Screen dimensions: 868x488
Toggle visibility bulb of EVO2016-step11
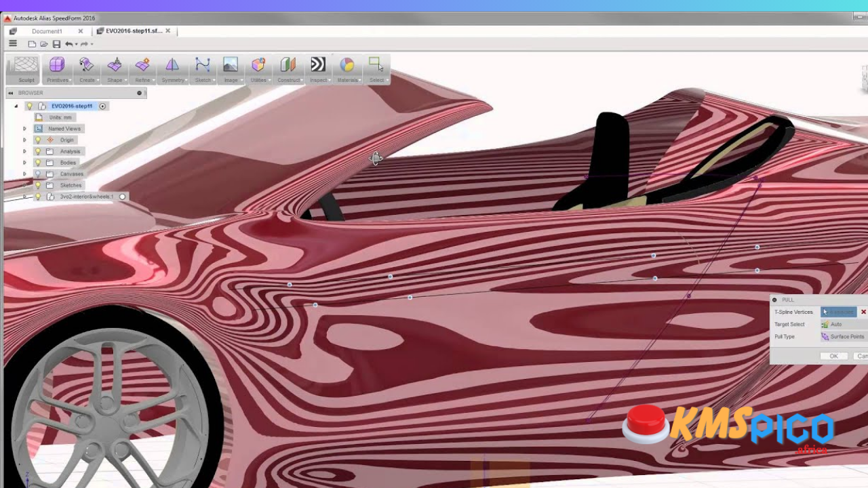tap(29, 106)
